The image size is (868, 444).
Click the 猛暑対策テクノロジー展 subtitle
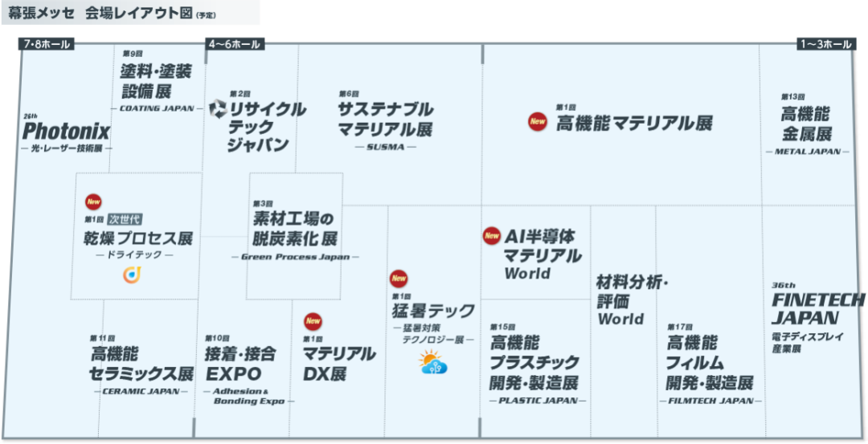click(x=433, y=333)
